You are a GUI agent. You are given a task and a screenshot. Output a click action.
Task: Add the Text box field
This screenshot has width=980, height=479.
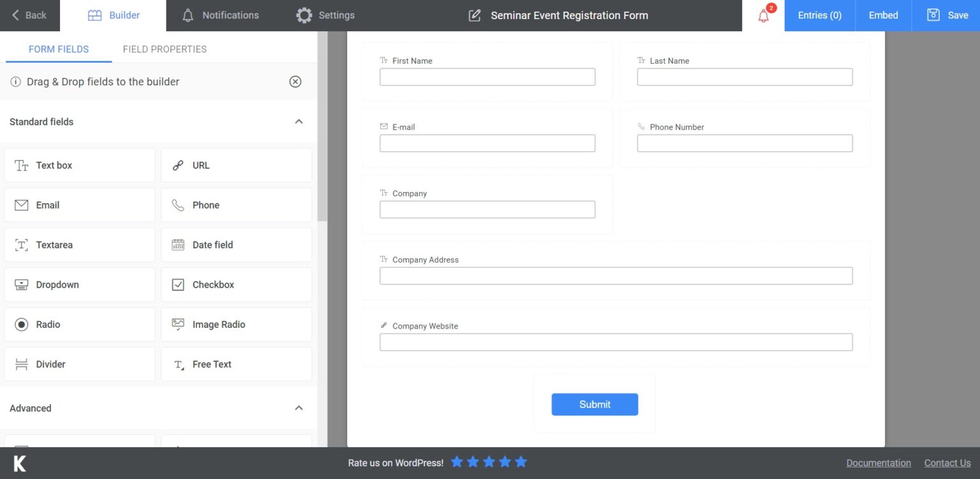point(80,165)
